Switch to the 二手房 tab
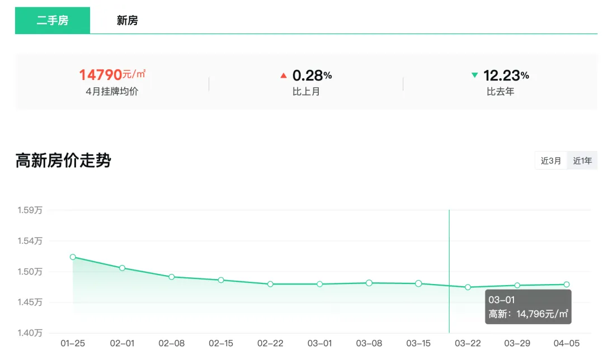This screenshot has height=364, width=604. (x=53, y=21)
